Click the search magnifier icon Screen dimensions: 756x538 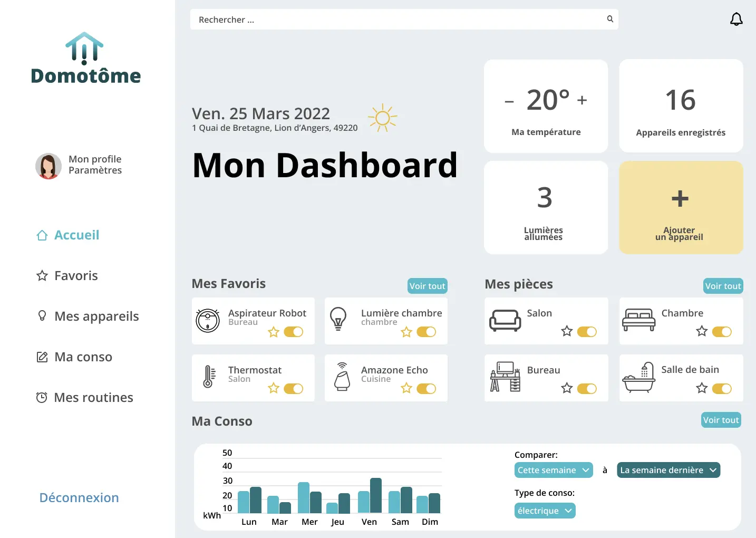(610, 19)
